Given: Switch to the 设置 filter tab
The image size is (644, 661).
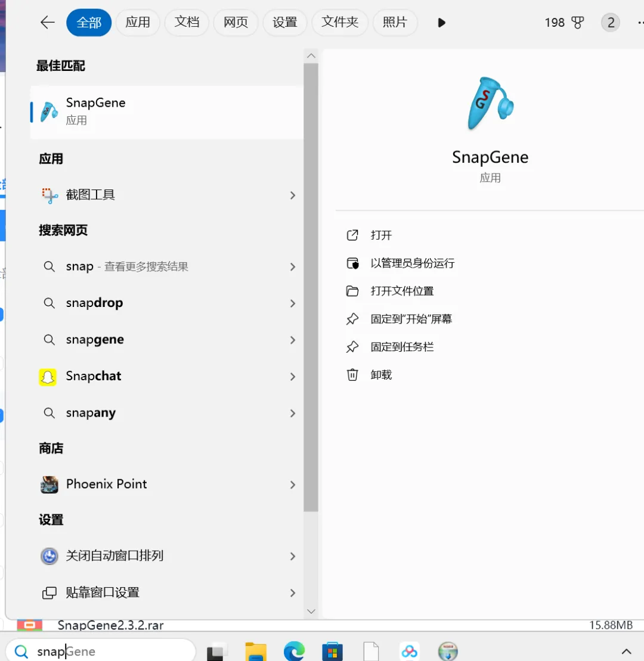Looking at the screenshot, I should click(284, 22).
